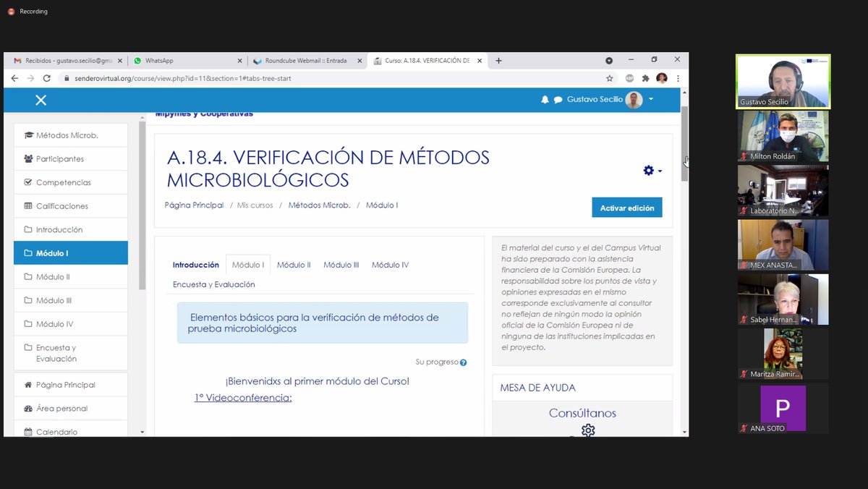This screenshot has width=868, height=489.
Task: Select Milton Roldán video thumbnail
Action: 783,136
